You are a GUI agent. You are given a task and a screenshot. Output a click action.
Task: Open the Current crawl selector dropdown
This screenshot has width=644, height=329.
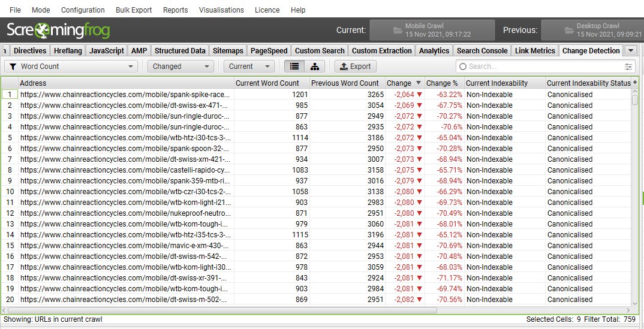point(249,66)
